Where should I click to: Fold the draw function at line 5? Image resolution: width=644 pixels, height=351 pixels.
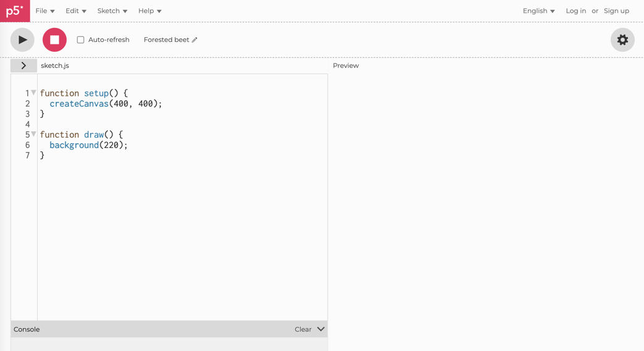point(34,134)
